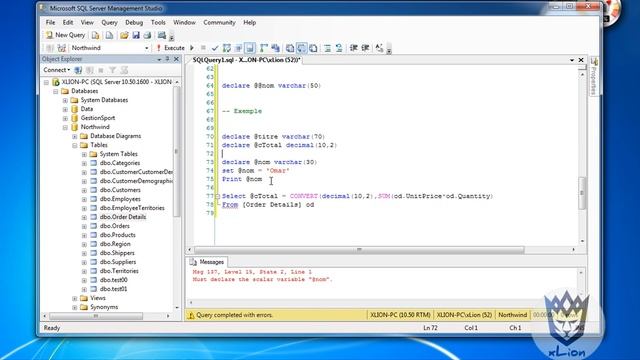The width and height of the screenshot is (640, 360).
Task: Expand the dbo.Order Details table
Action: (x=84, y=218)
